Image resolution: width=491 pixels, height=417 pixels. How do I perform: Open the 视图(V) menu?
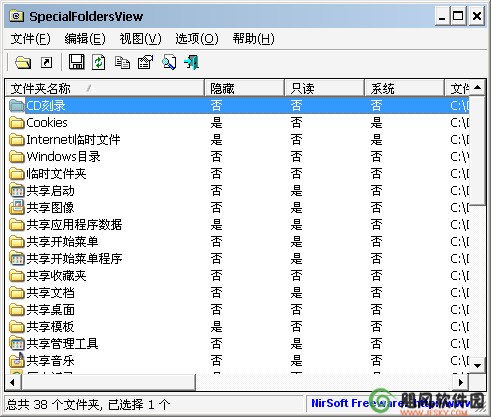coord(140,39)
